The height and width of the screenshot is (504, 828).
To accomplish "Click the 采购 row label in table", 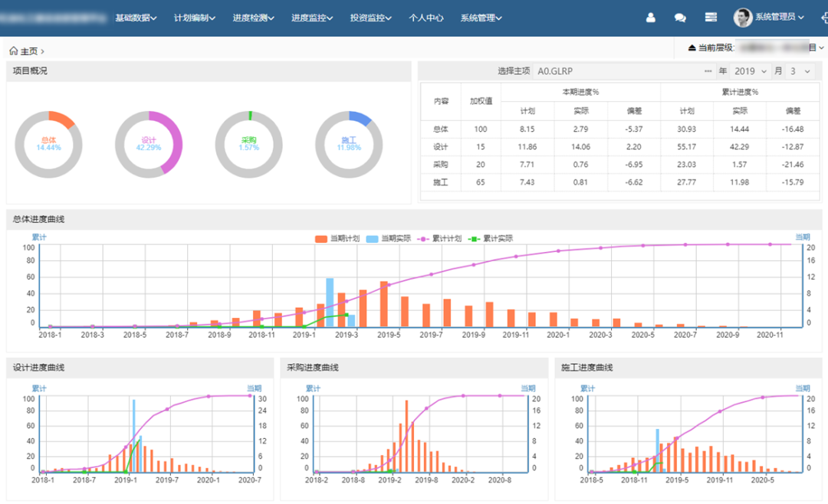I will (x=440, y=164).
